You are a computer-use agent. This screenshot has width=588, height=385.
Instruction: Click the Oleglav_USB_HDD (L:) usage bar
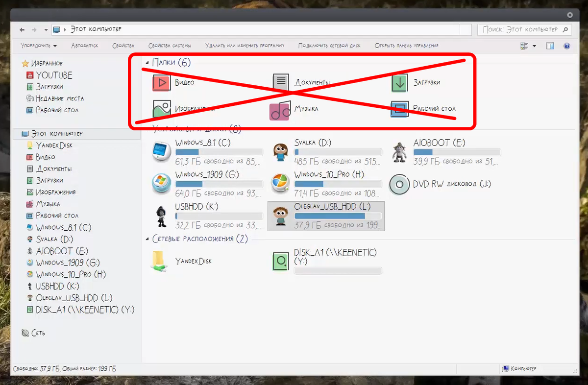click(338, 216)
